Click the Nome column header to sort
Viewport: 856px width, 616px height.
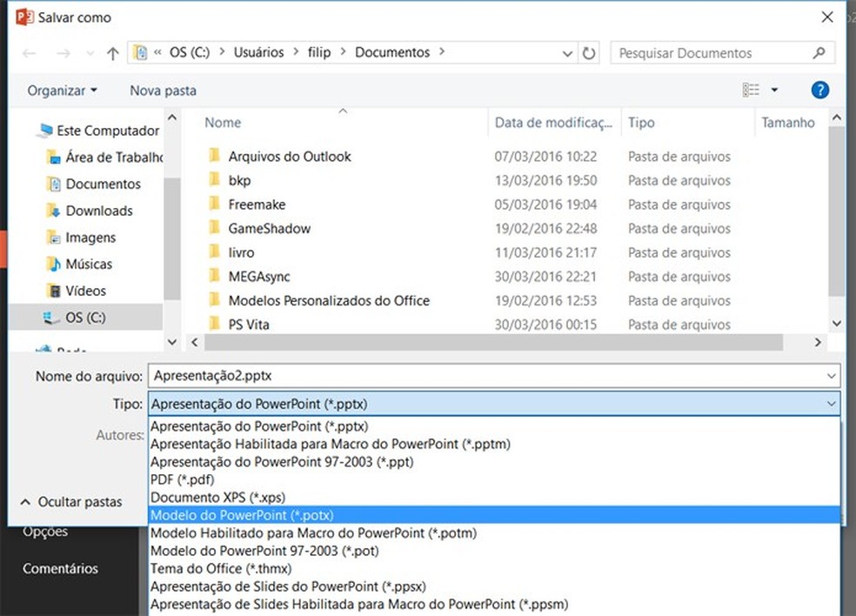click(223, 123)
